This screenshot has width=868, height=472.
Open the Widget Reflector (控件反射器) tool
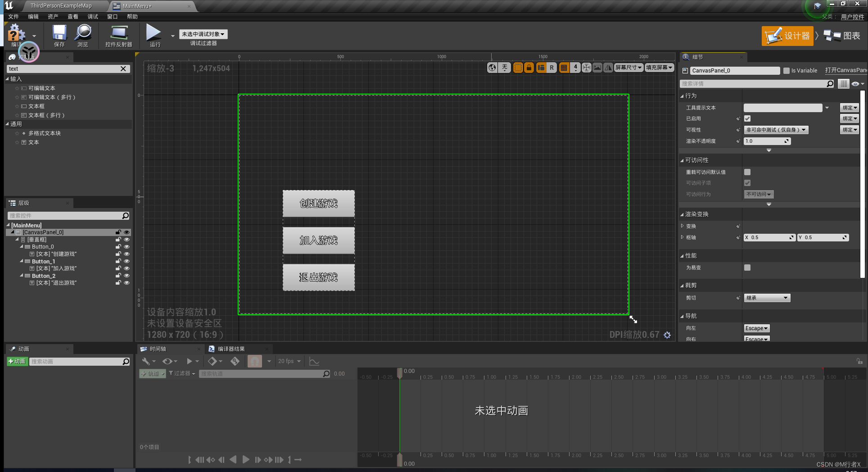pos(119,36)
